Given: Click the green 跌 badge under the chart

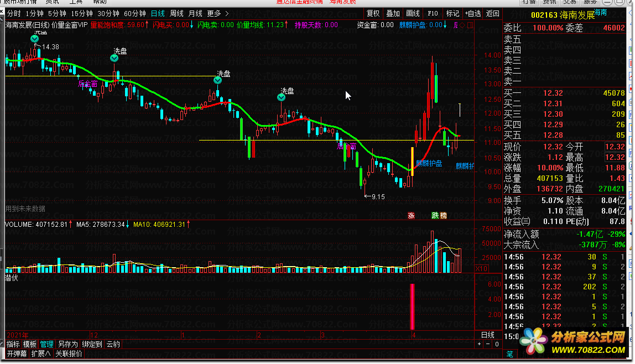Looking at the screenshot, I should point(435,215).
